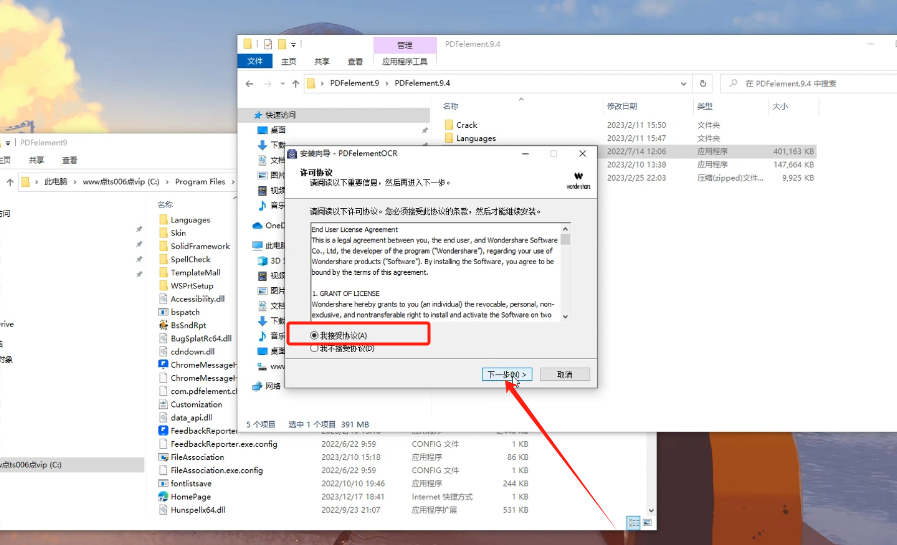Select cdndown.dll file
Viewport: 897px width, 545px height.
192,351
